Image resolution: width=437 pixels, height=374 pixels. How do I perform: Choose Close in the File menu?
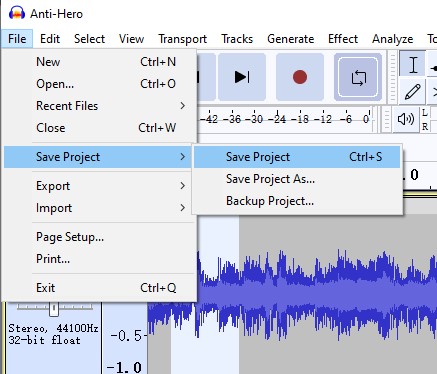click(99, 128)
